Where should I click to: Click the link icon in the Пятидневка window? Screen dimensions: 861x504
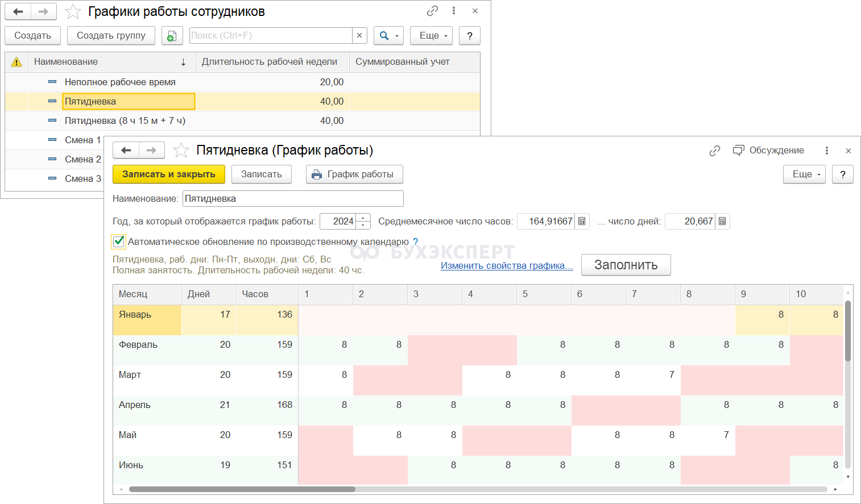pos(715,151)
